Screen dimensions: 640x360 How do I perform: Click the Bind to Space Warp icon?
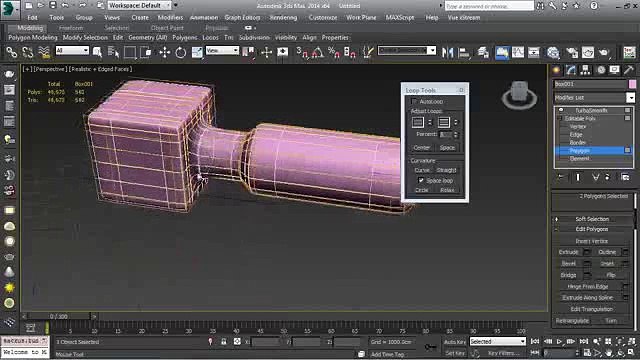point(44,52)
